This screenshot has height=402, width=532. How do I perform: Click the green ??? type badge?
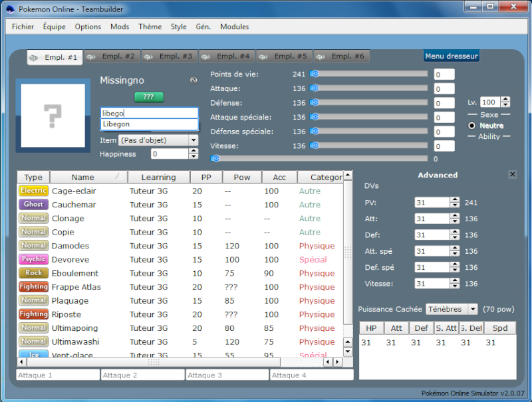coord(149,97)
